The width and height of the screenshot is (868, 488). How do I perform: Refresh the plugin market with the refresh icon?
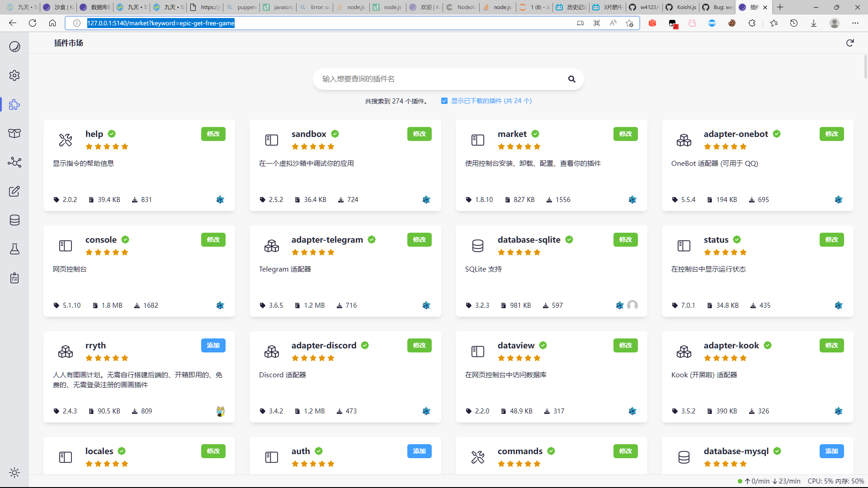tap(850, 42)
